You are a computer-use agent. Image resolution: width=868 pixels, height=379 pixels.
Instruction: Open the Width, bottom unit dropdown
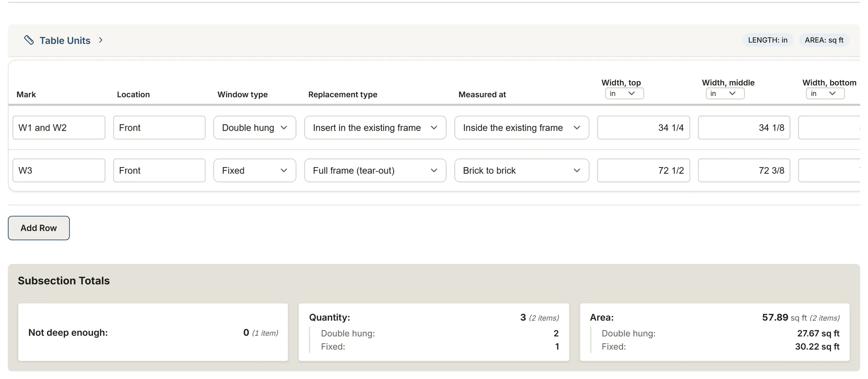pos(825,93)
